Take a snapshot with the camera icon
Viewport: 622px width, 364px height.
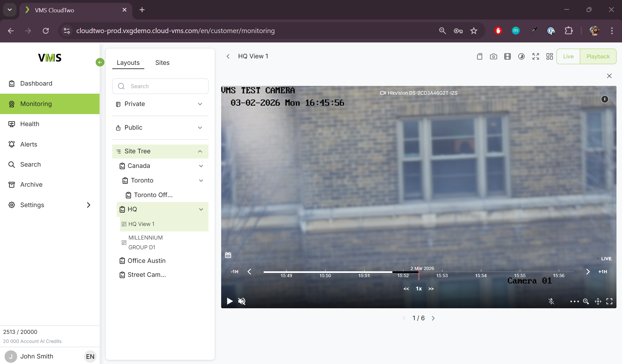(493, 56)
